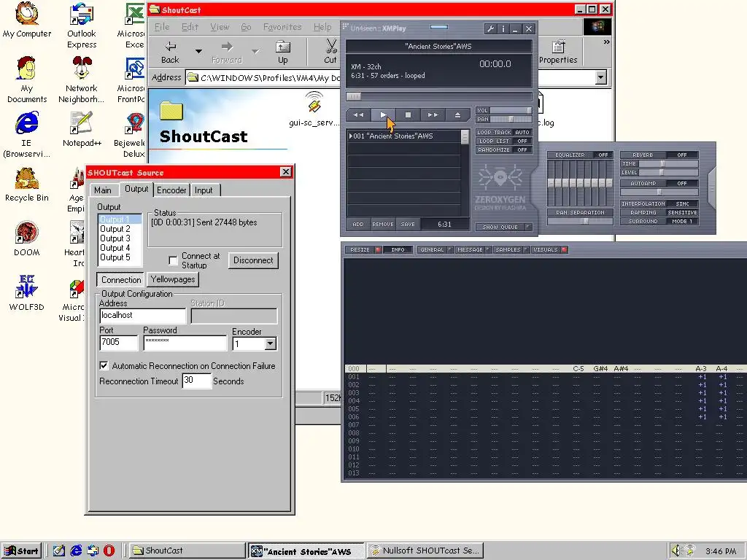Click the Cut scissors icon in ShoutCast window

point(330,52)
